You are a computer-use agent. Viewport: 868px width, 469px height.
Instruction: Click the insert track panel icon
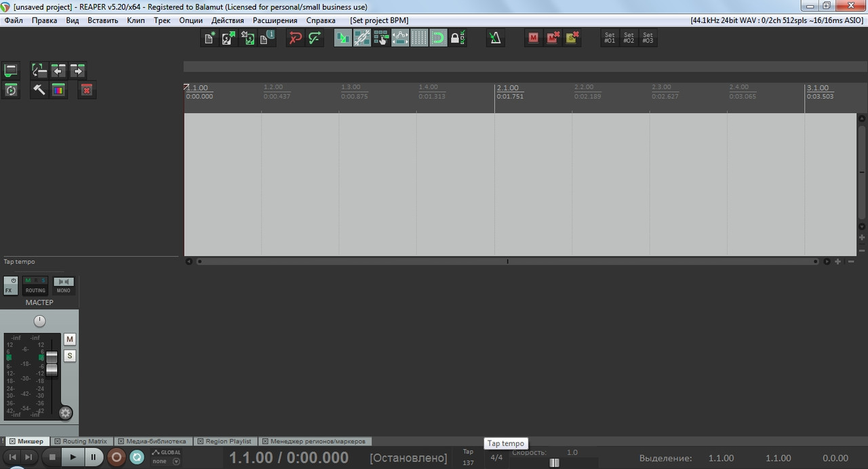11,70
